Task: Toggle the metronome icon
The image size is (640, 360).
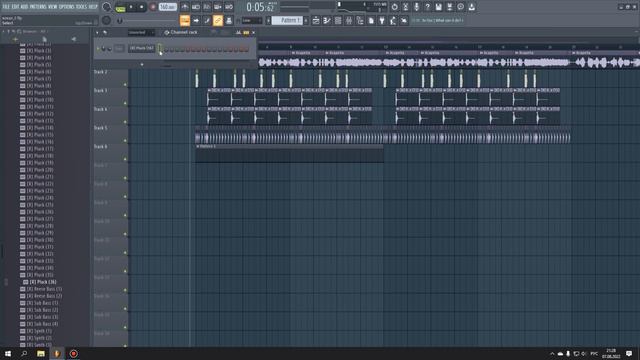Action: click(x=185, y=7)
